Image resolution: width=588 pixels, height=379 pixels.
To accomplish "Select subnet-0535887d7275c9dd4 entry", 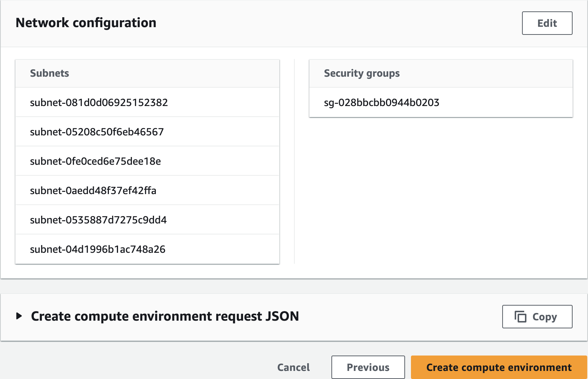I will click(x=98, y=220).
